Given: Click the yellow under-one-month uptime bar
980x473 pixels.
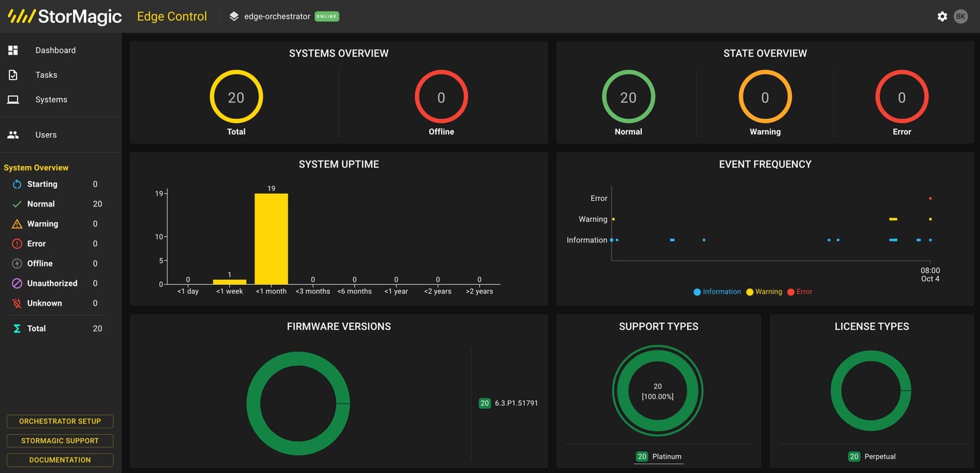Looking at the screenshot, I should click(271, 239).
